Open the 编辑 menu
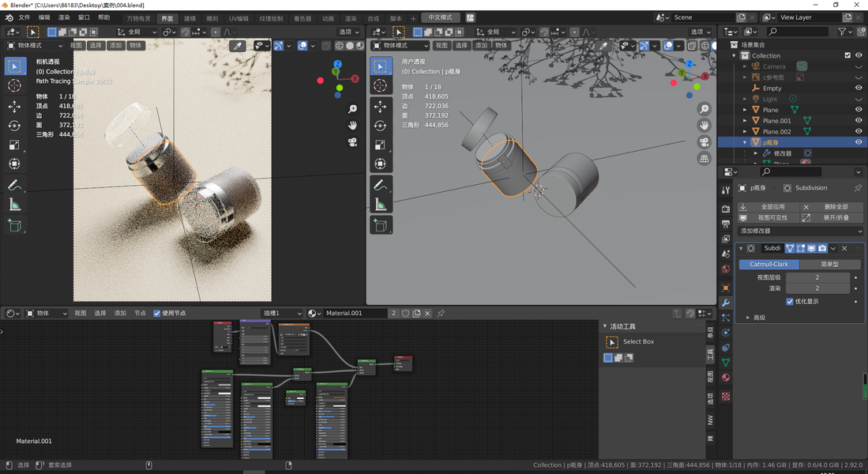The height and width of the screenshot is (474, 868). click(44, 17)
